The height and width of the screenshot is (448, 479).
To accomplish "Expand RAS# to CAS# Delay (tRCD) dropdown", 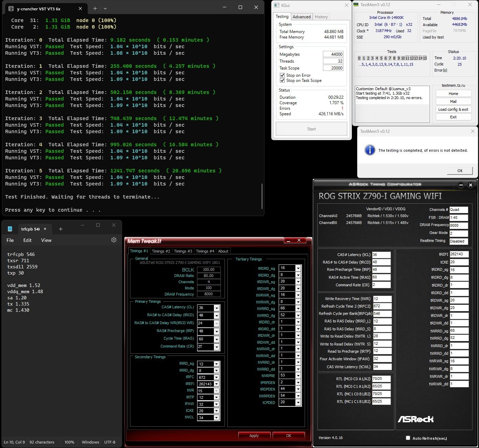I will coord(217,316).
